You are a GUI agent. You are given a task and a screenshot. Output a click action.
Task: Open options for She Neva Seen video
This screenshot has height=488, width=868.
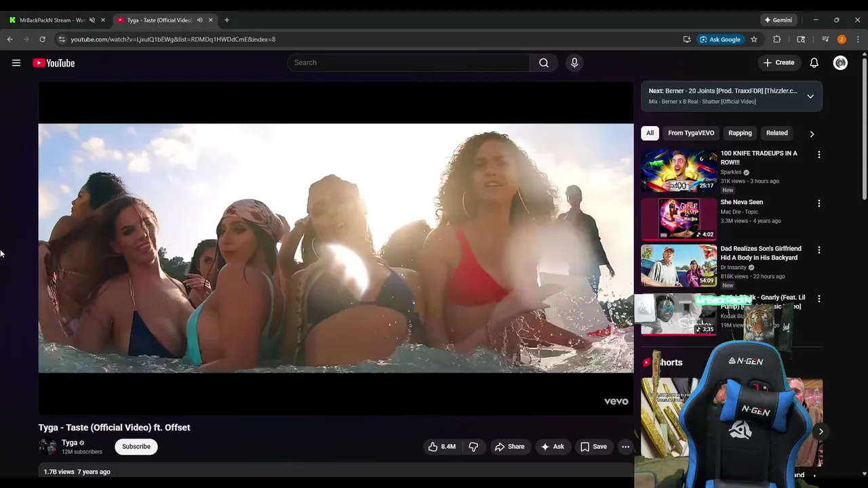click(x=818, y=203)
